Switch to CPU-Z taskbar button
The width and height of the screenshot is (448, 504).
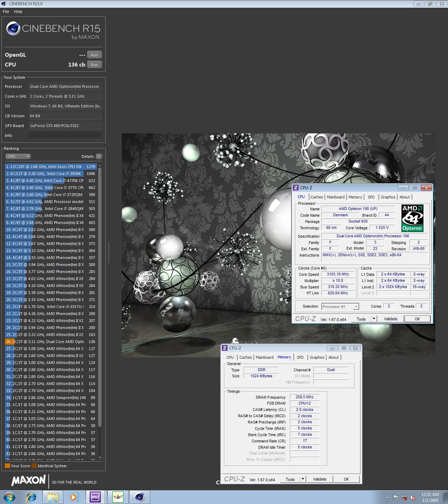click(95, 497)
